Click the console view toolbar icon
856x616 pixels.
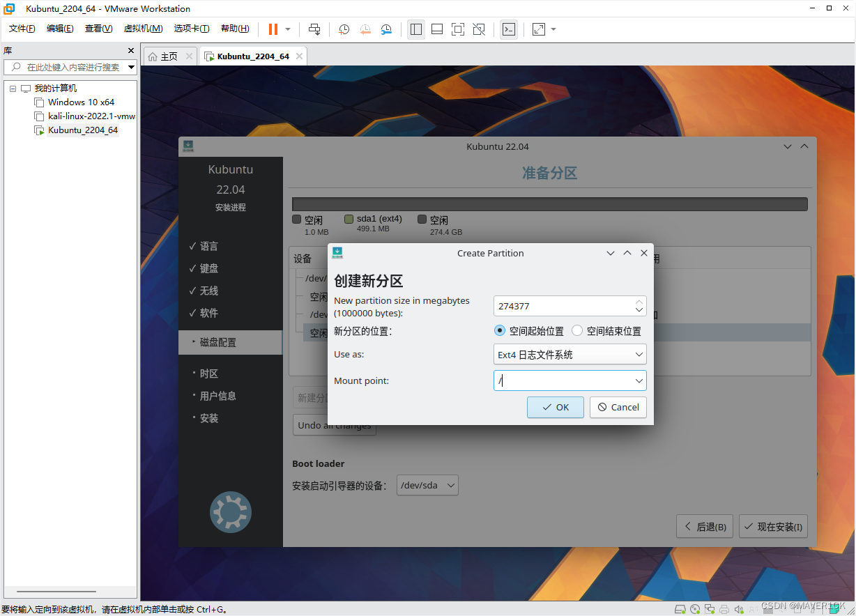(509, 29)
